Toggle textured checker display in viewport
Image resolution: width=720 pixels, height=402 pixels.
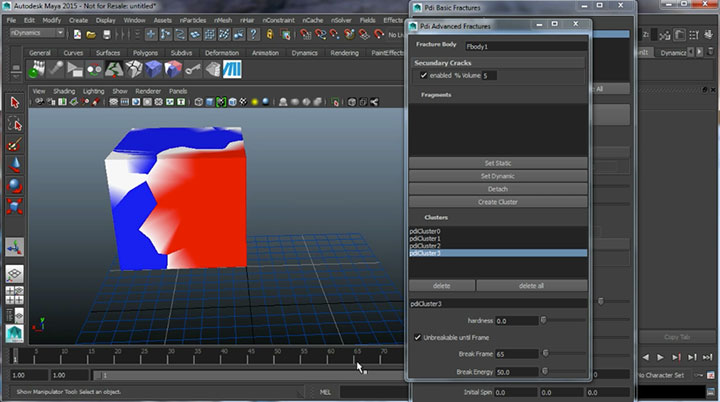pyautogui.click(x=243, y=102)
